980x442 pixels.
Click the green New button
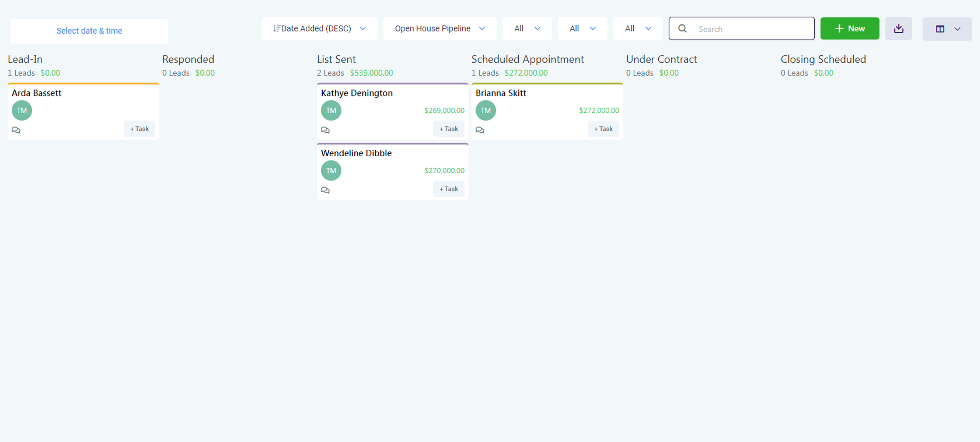coord(850,29)
